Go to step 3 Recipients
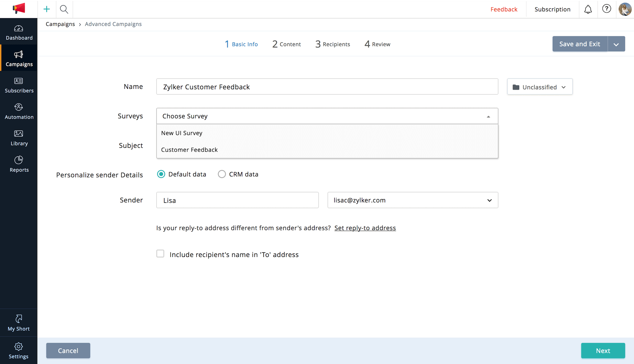This screenshot has height=364, width=634. [333, 44]
